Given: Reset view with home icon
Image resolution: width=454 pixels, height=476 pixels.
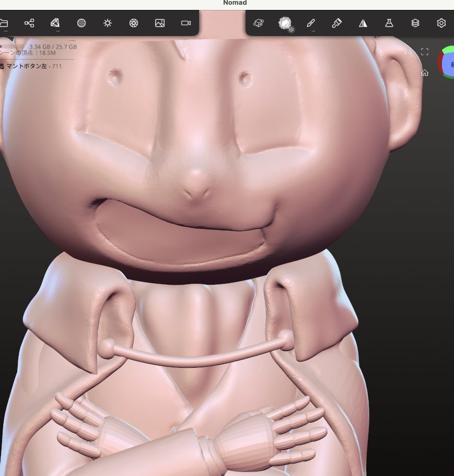Looking at the screenshot, I should point(425,73).
